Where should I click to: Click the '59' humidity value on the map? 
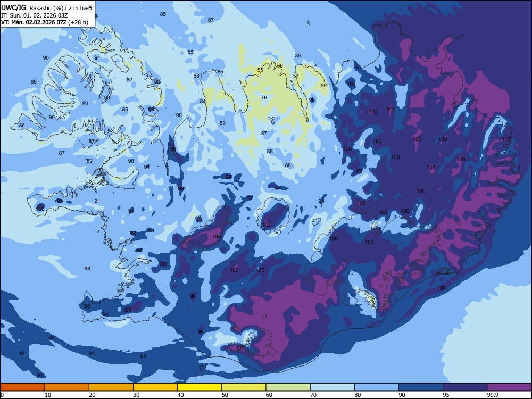coord(323,85)
